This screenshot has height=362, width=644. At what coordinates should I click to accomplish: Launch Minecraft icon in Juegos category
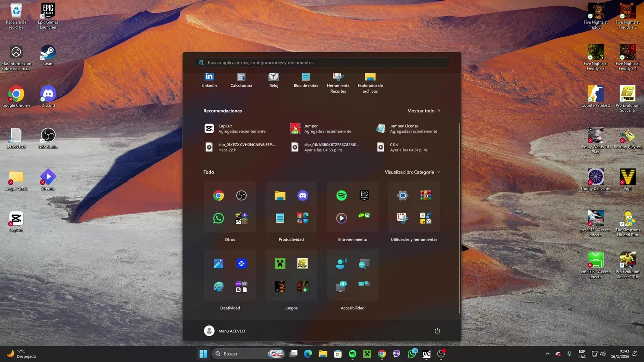click(x=280, y=264)
